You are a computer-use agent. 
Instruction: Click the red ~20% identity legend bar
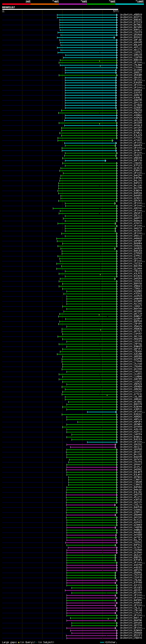click(x=16, y=4)
